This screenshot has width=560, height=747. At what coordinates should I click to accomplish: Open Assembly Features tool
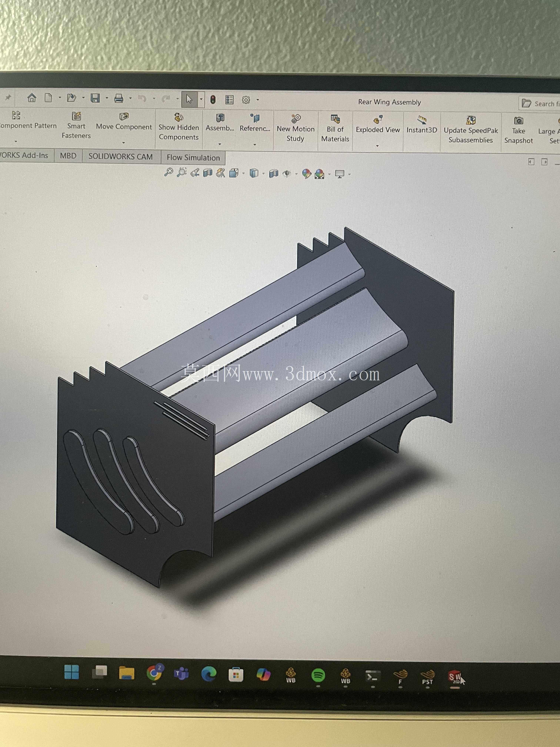pyautogui.click(x=220, y=123)
